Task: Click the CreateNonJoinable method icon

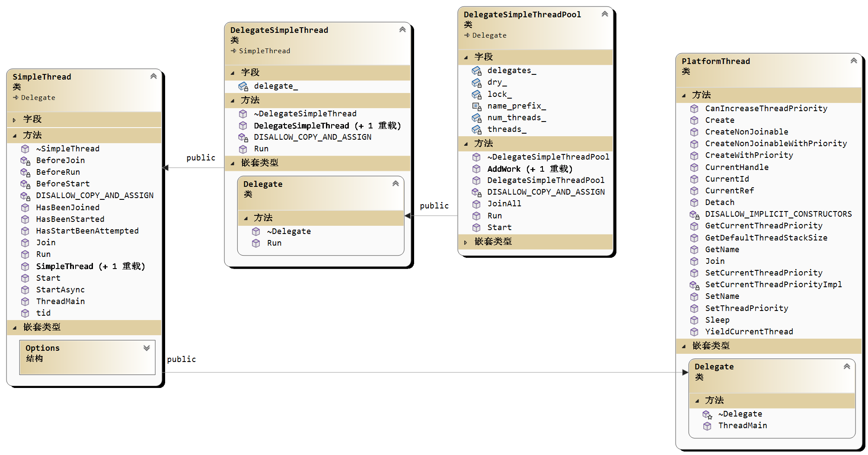Action: [694, 132]
